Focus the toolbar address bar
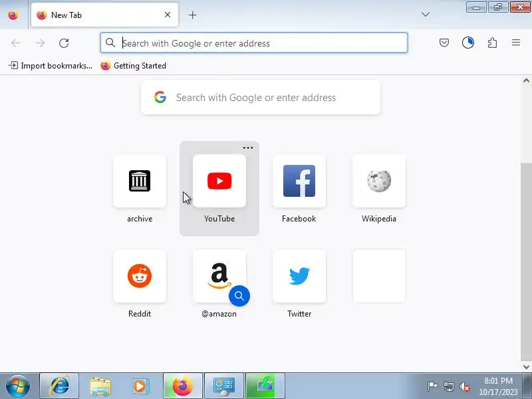This screenshot has width=532, height=399. coord(254,43)
